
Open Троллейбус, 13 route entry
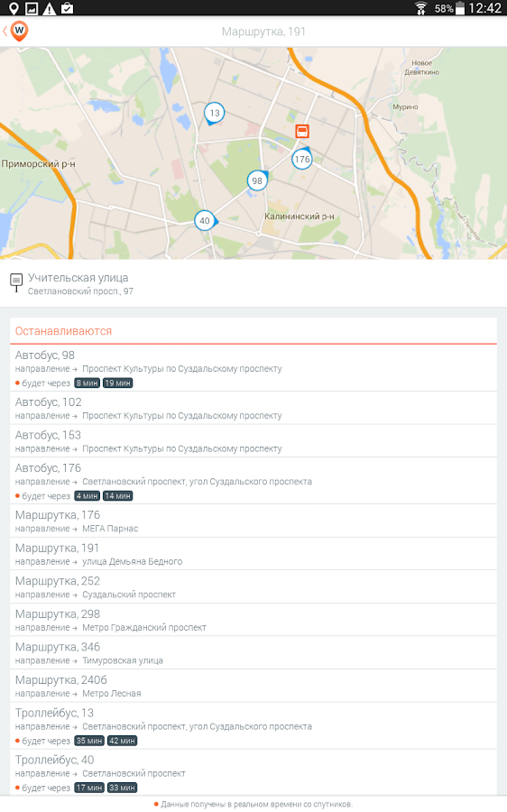pyautogui.click(x=253, y=726)
